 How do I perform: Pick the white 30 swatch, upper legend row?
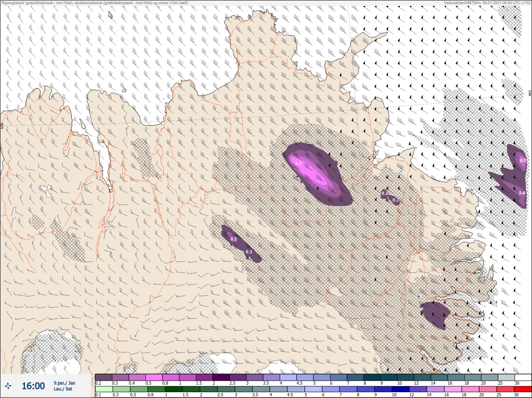(523, 377)
